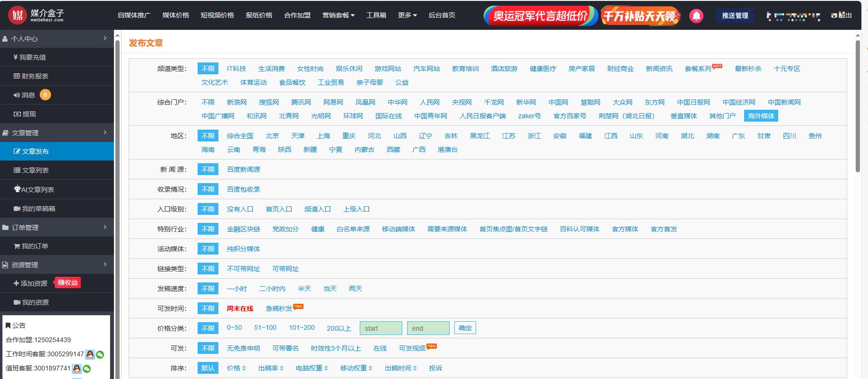Select 不限 in 地区 row
This screenshot has height=379, width=868.
tap(208, 136)
